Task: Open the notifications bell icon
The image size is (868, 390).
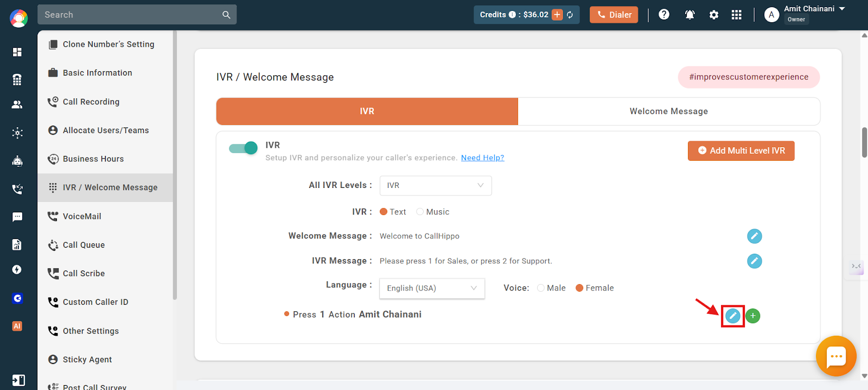Action: [690, 15]
